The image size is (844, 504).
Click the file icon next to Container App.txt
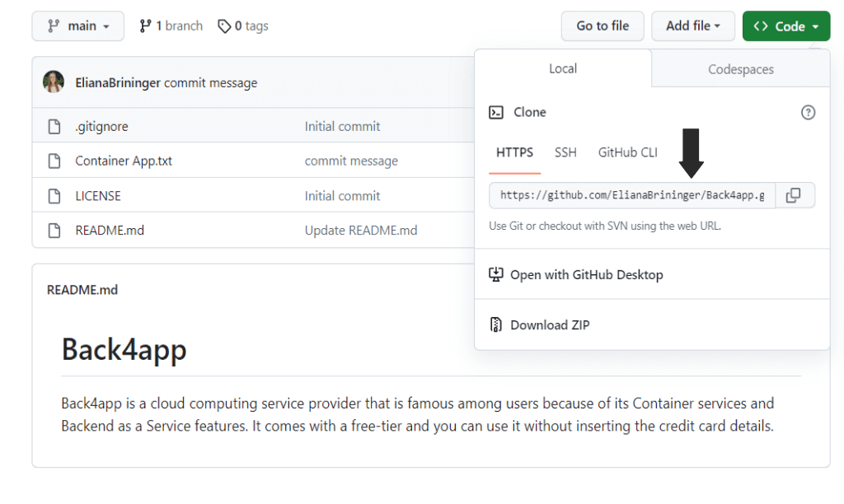(x=54, y=161)
